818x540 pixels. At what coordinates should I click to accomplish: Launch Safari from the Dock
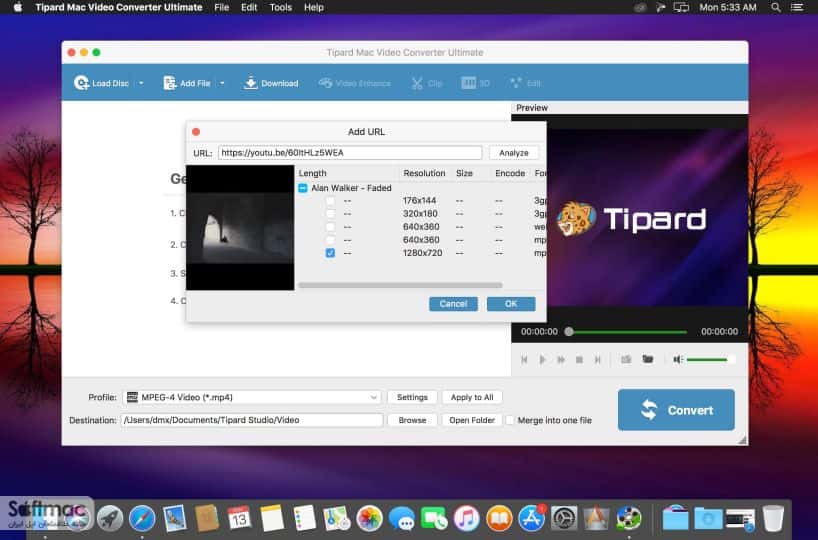click(142, 519)
